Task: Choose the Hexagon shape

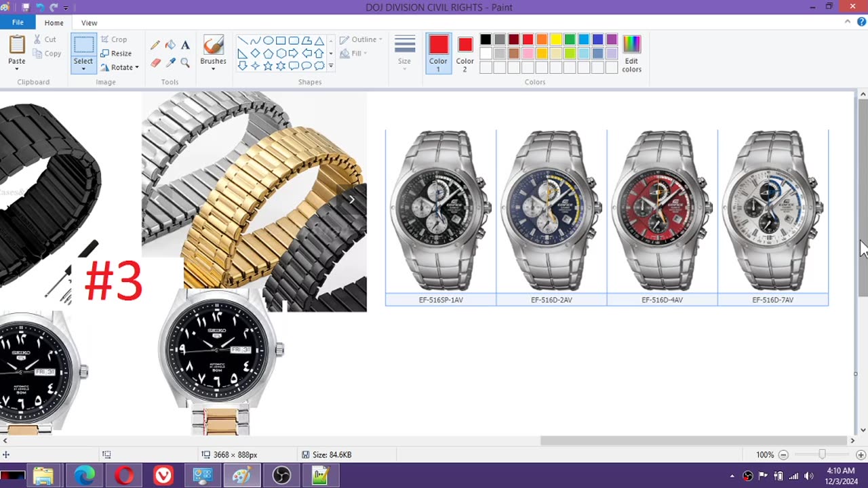Action: click(281, 54)
